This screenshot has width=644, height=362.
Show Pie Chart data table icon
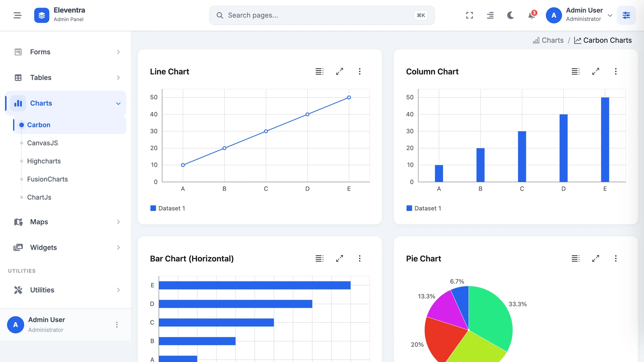(575, 258)
